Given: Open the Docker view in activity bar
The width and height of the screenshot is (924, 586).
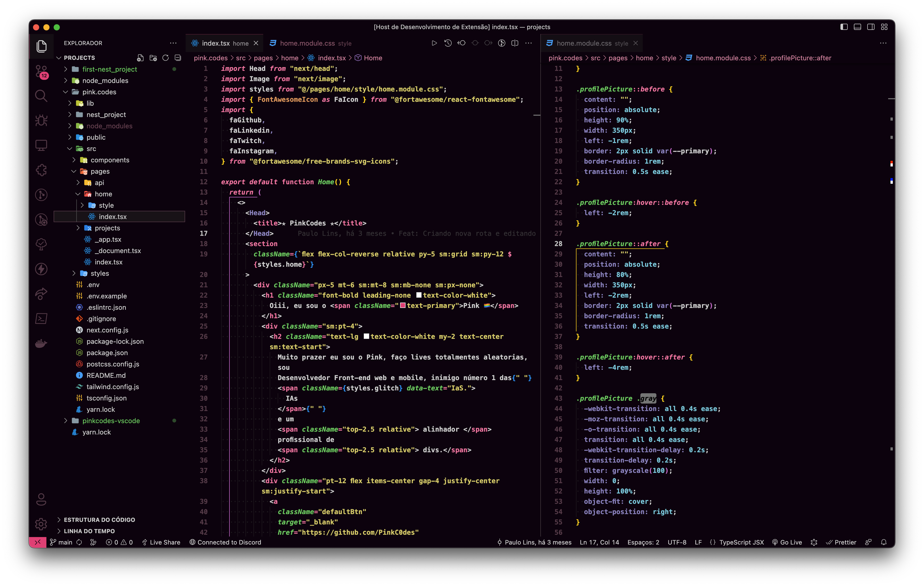Looking at the screenshot, I should point(41,343).
